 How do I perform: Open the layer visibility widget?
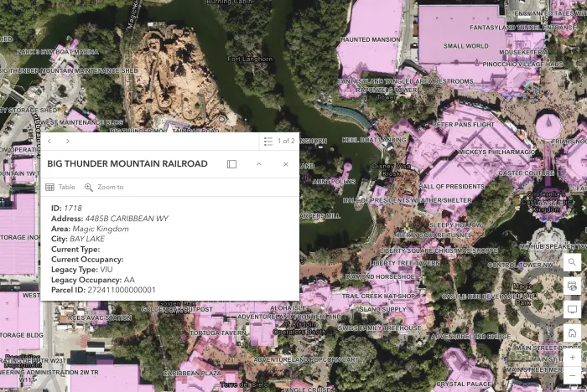572,286
